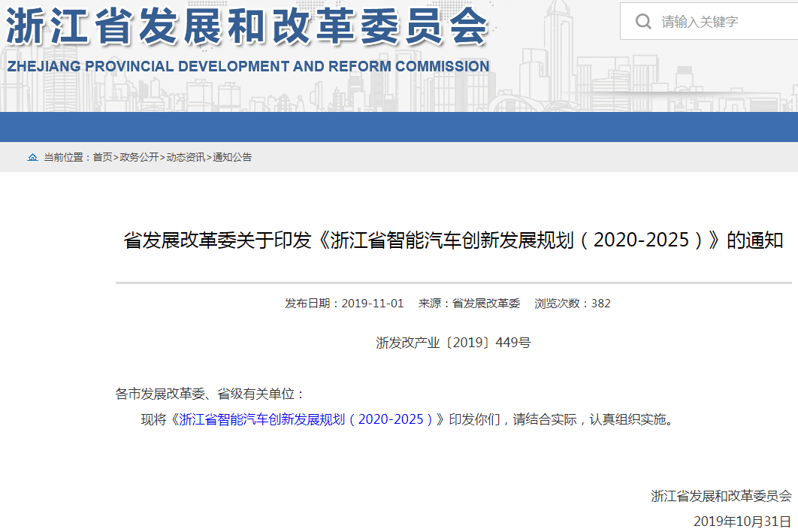Image resolution: width=798 pixels, height=532 pixels.
Task: Click the source text 省发展改革委
Action: (x=486, y=304)
